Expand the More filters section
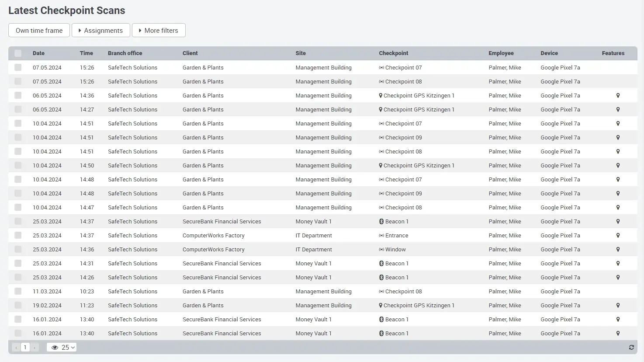 point(159,31)
